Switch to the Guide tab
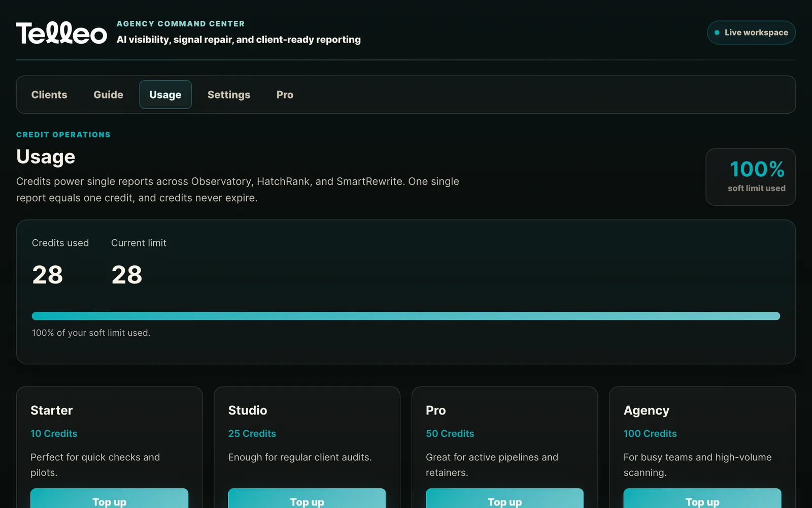812x508 pixels. 108,94
